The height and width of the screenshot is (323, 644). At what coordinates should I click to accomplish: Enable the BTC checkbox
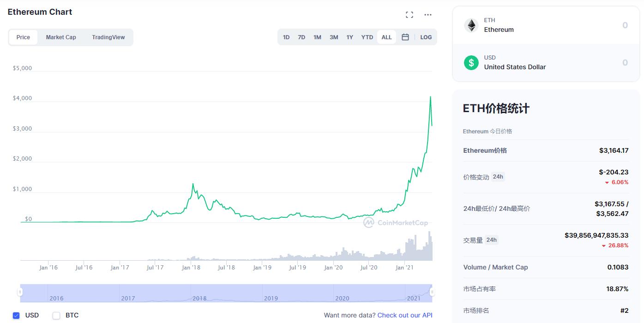pyautogui.click(x=56, y=316)
